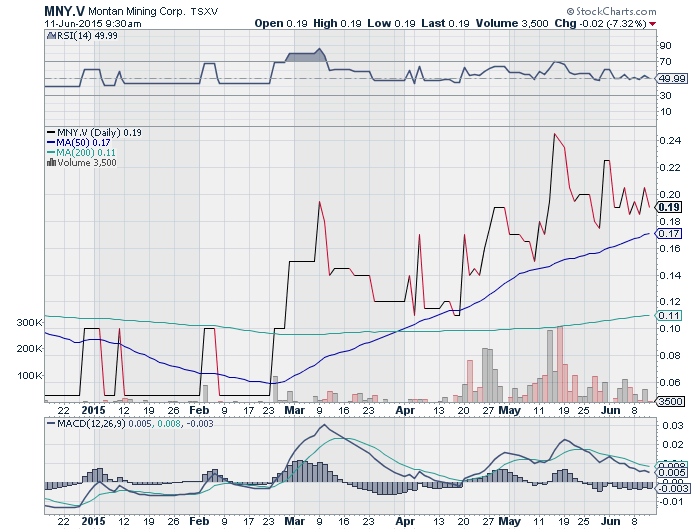Click the 0.11 MA(200) price tag
The image size is (700, 530).
point(667,316)
